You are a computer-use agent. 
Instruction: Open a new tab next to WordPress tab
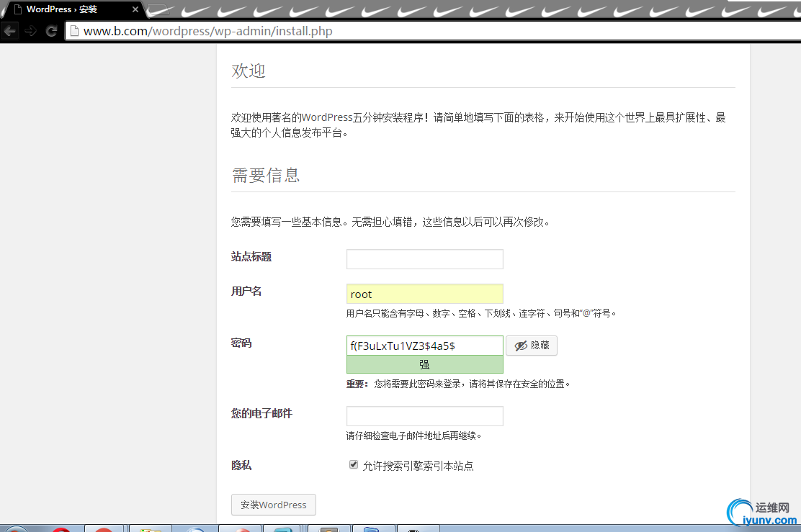(x=158, y=9)
